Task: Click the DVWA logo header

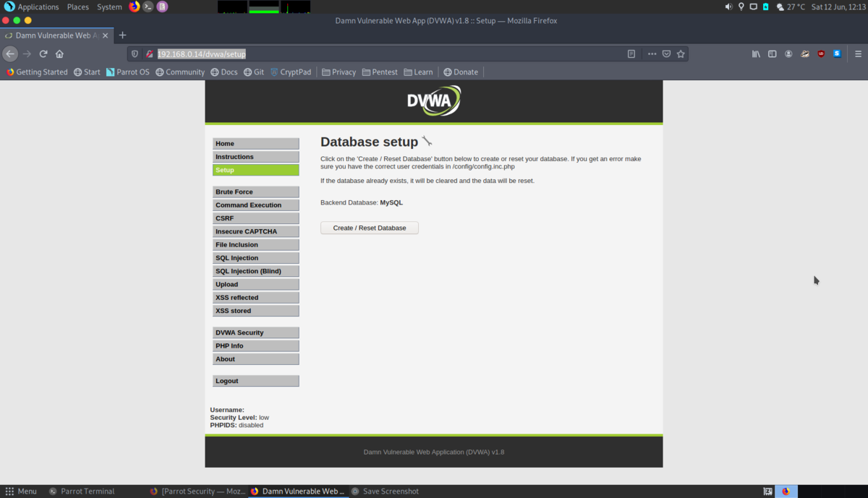Action: 434,101
